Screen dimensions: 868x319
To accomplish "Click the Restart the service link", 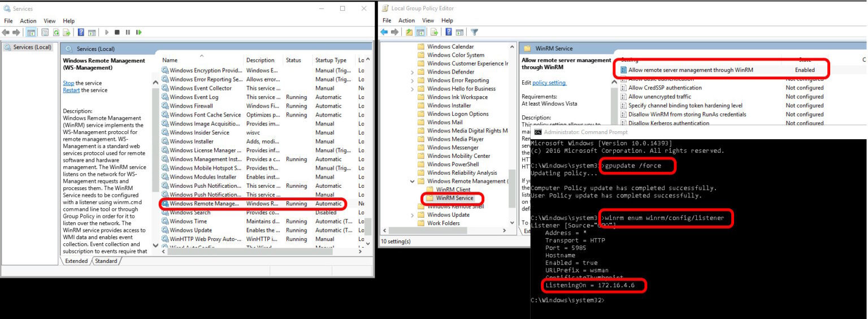I will pyautogui.click(x=71, y=90).
